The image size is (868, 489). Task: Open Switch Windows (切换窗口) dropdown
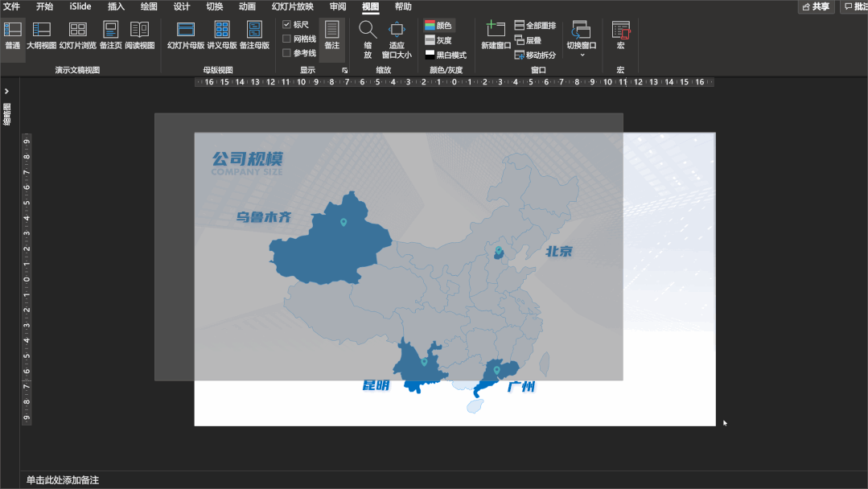(582, 39)
